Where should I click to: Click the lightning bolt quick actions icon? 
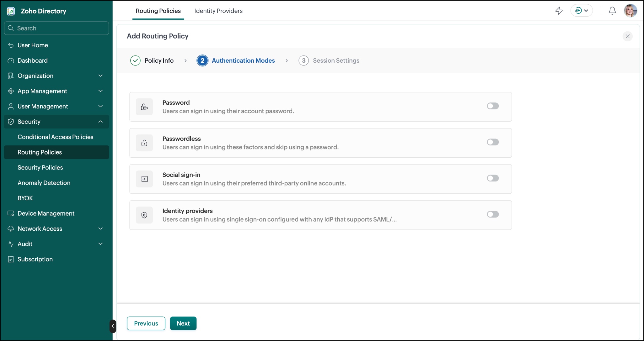coord(559,11)
